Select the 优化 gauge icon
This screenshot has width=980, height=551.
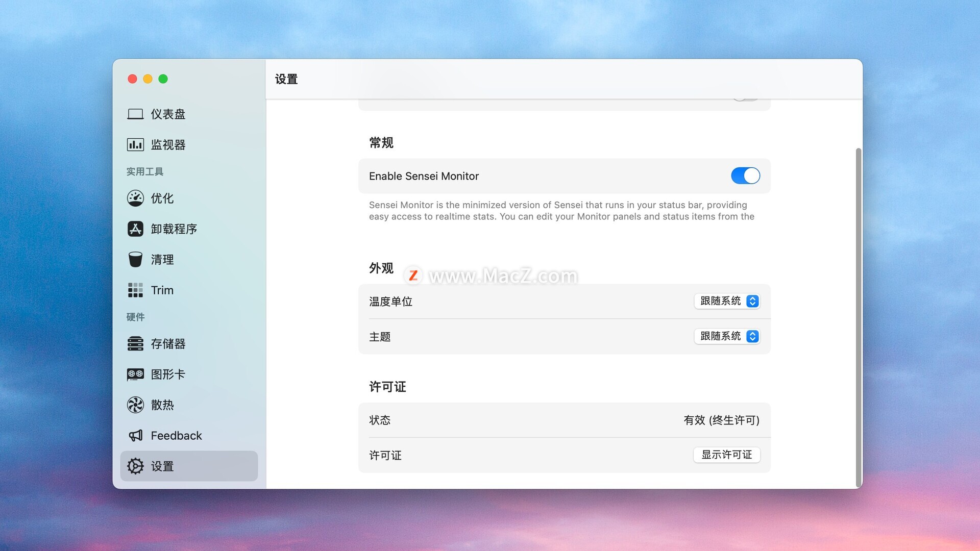(135, 198)
